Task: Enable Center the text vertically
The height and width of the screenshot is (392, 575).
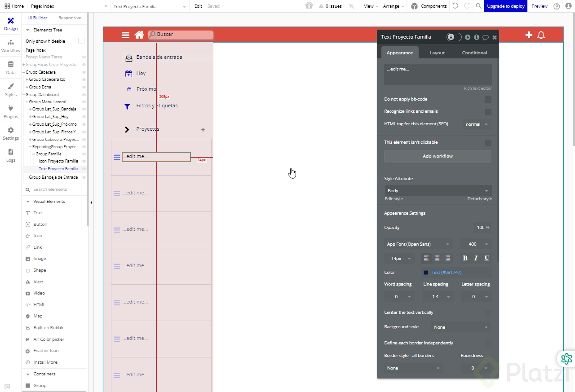Action: click(x=488, y=313)
